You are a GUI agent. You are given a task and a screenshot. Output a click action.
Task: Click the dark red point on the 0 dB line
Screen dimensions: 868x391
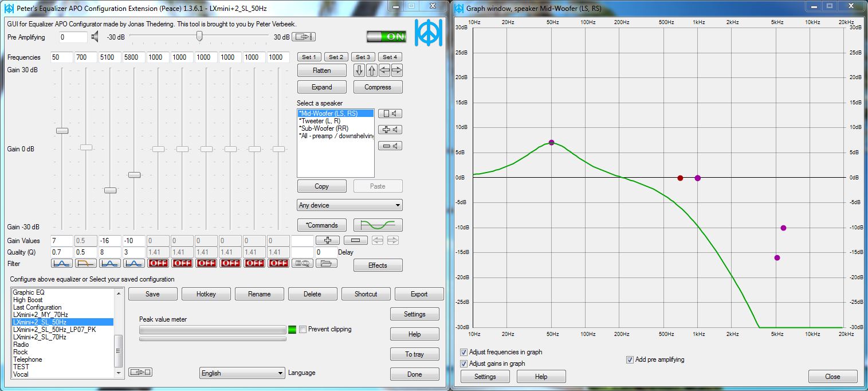coord(680,178)
